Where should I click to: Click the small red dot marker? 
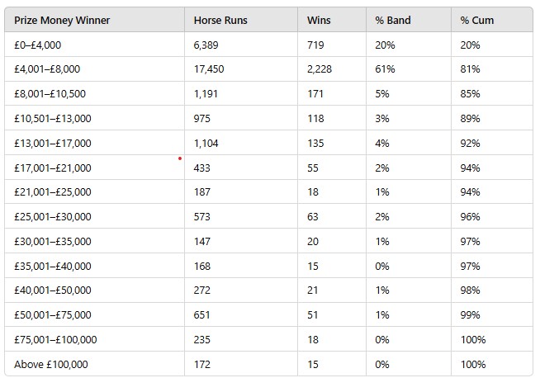(x=180, y=158)
